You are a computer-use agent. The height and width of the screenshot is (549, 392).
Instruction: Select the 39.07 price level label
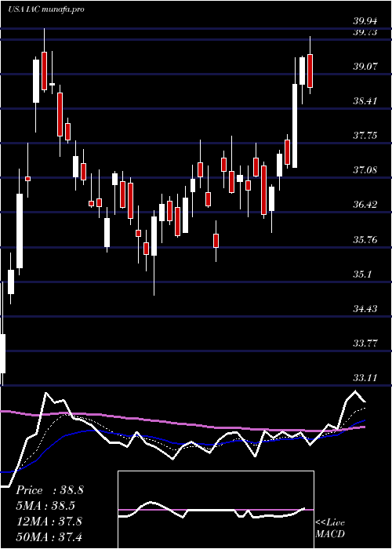365,66
